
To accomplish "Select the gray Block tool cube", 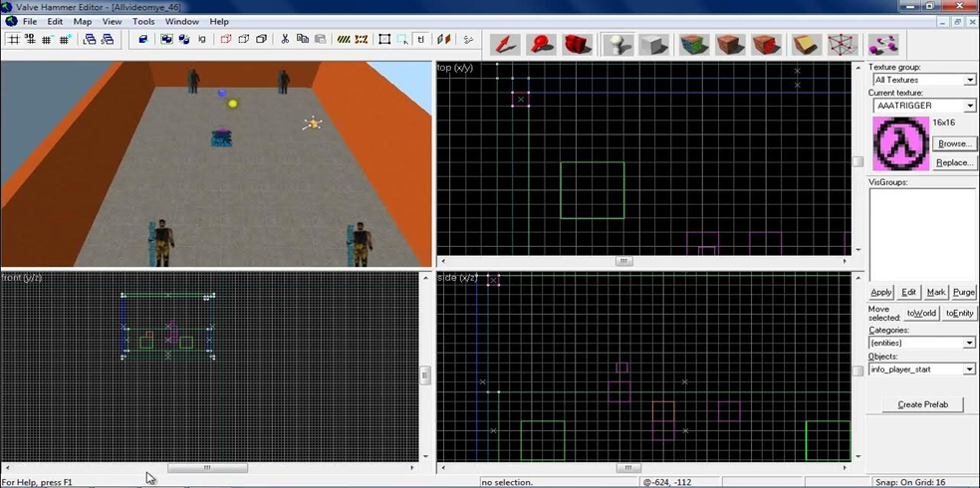I will pos(653,44).
